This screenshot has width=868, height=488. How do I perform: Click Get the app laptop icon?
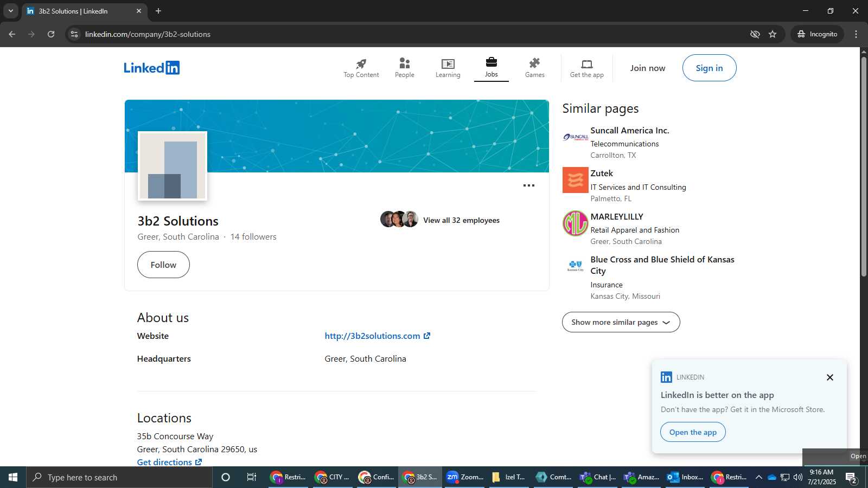[586, 63]
